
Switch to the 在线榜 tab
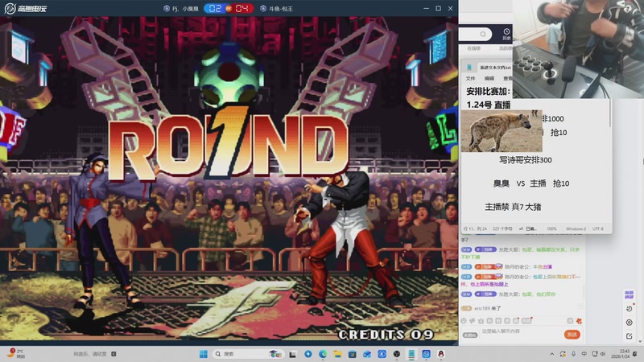coord(473,48)
